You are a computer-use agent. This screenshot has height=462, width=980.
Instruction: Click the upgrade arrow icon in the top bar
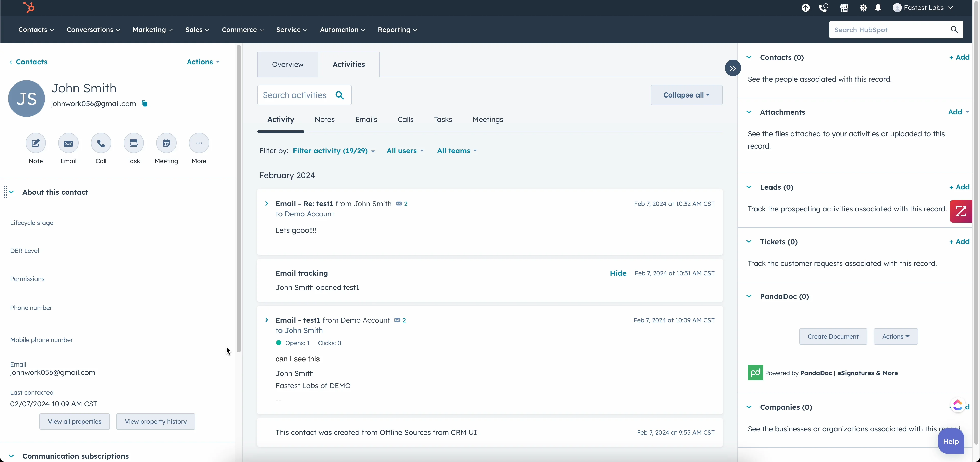(x=805, y=8)
